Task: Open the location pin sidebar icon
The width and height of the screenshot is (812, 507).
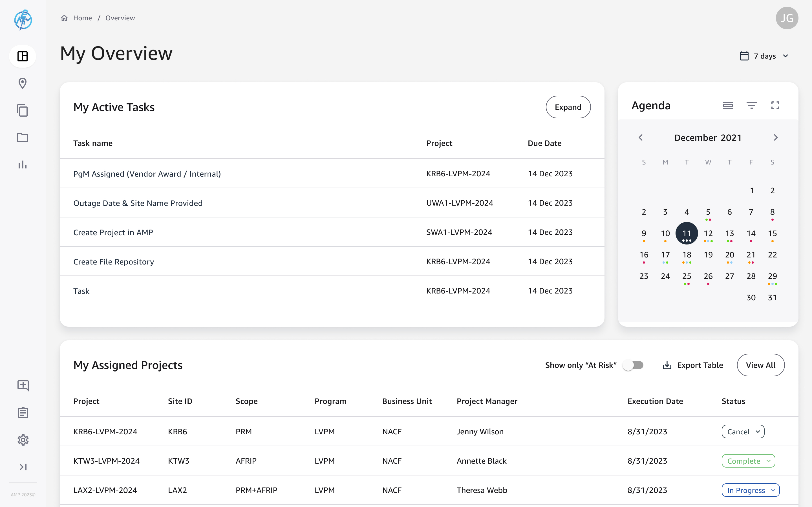Action: (x=23, y=83)
